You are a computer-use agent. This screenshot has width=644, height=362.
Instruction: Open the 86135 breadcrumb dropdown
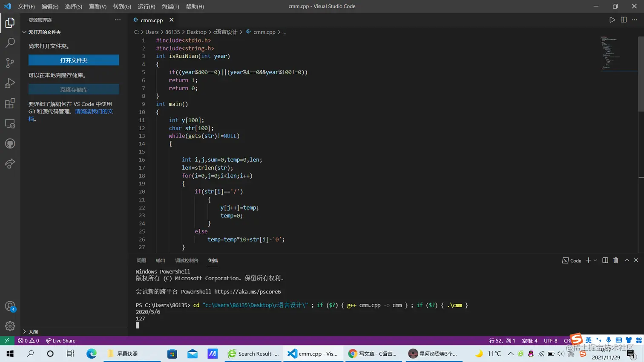[x=172, y=32]
